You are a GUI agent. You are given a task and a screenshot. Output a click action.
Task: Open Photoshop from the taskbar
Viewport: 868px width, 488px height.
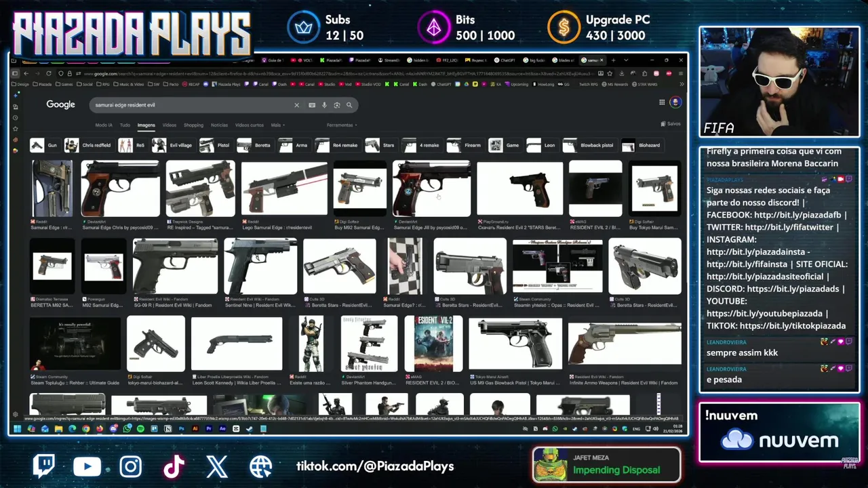pos(182,429)
